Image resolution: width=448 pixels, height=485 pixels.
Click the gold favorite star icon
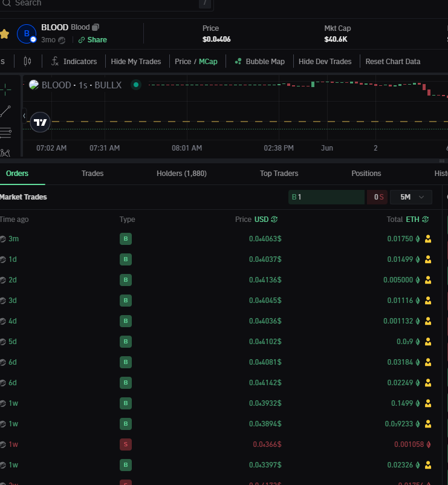(4, 34)
